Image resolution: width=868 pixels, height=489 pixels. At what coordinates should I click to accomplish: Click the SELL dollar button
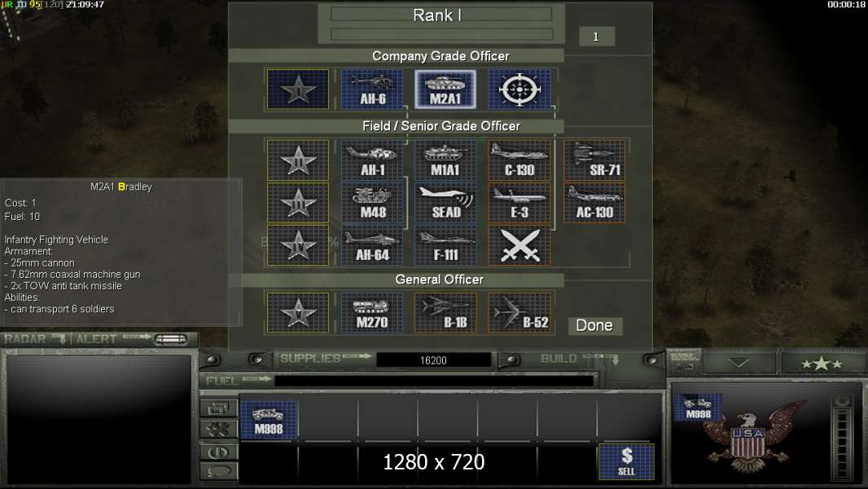626,461
